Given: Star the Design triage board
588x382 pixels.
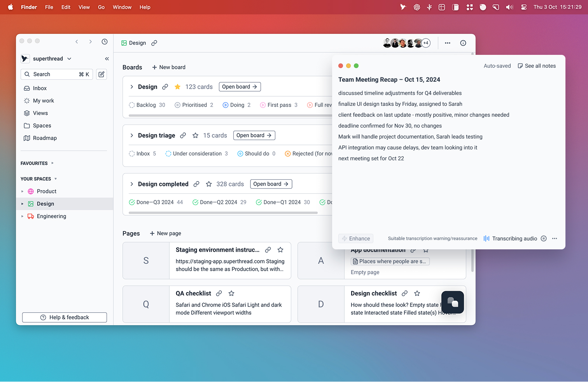Looking at the screenshot, I should [196, 135].
